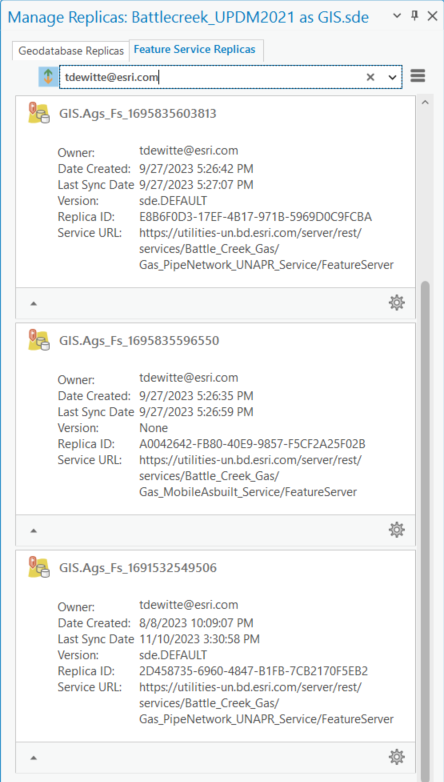Select replica name GIS.Ags_Fs_1695835603813
The image size is (444, 782).
coord(138,114)
